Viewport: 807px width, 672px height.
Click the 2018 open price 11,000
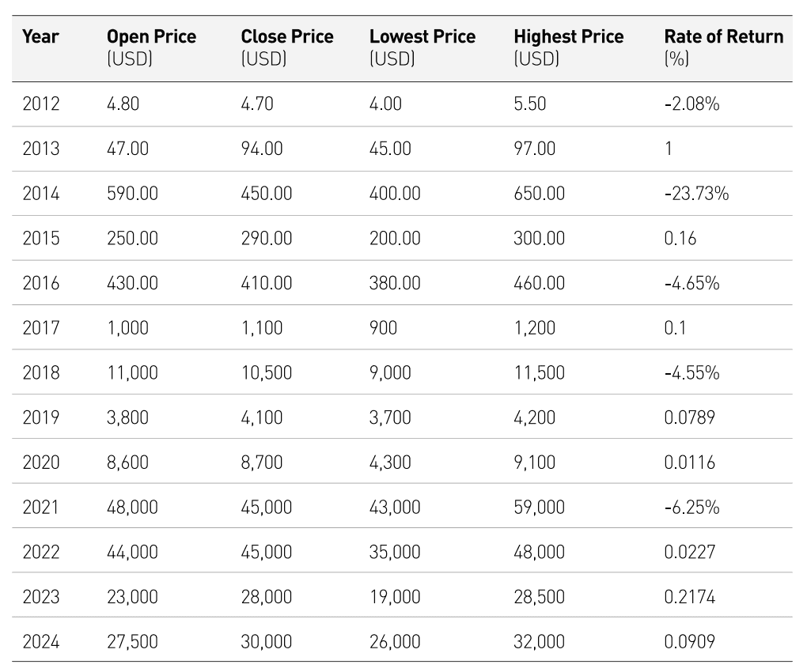(132, 372)
